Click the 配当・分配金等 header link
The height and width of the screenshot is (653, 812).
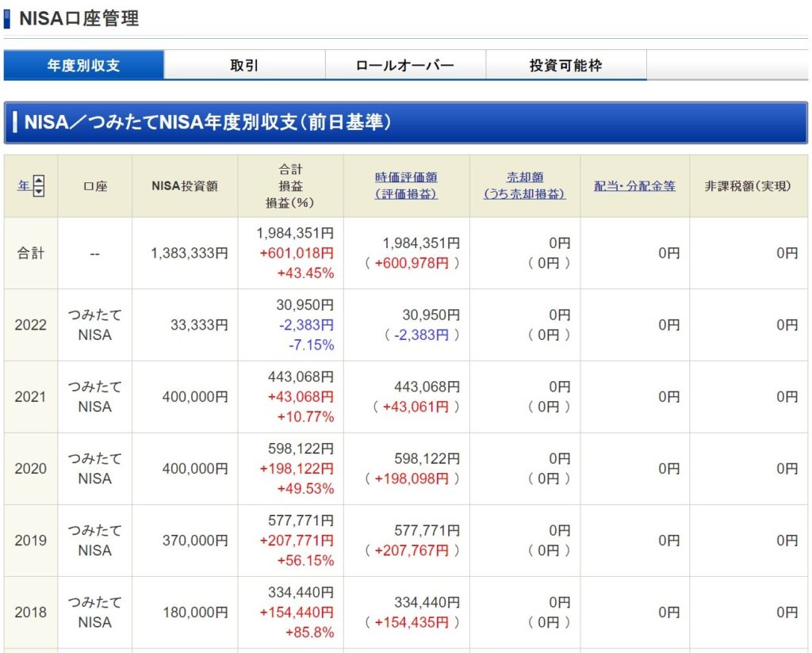pos(634,186)
